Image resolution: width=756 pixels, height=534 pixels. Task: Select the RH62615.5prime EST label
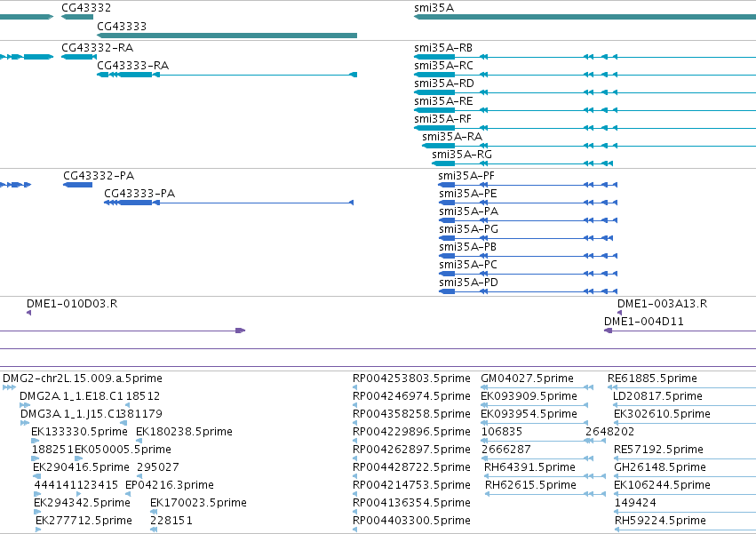pyautogui.click(x=531, y=485)
